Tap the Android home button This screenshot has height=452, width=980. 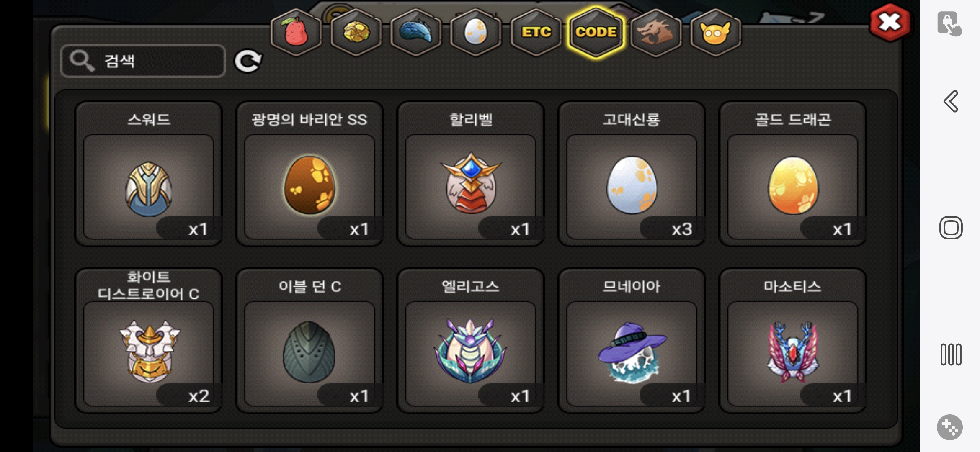(x=951, y=228)
